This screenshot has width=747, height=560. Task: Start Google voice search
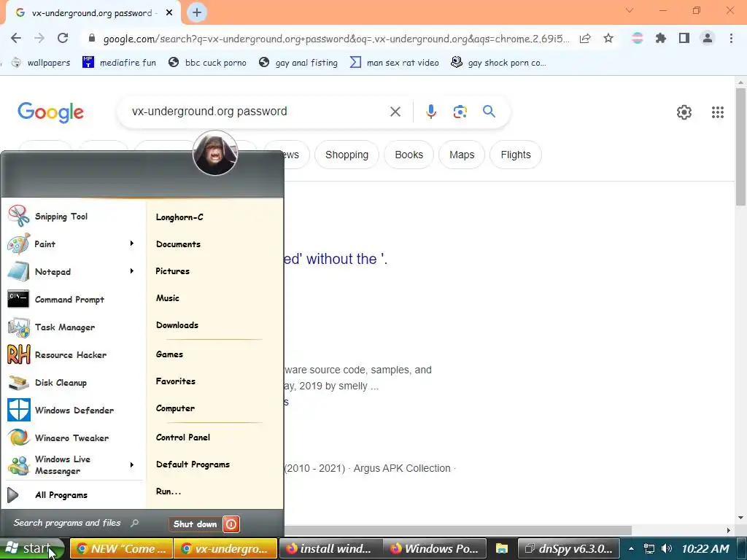(x=430, y=112)
